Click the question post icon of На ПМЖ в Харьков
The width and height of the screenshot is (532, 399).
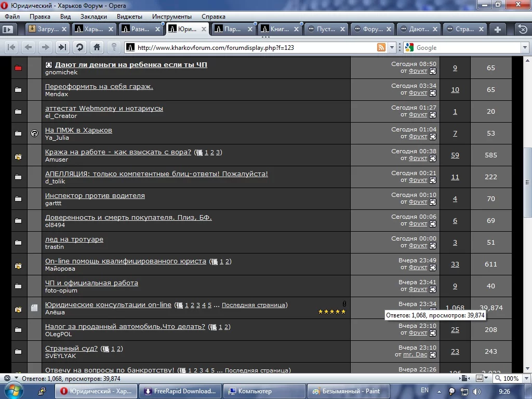(x=34, y=134)
